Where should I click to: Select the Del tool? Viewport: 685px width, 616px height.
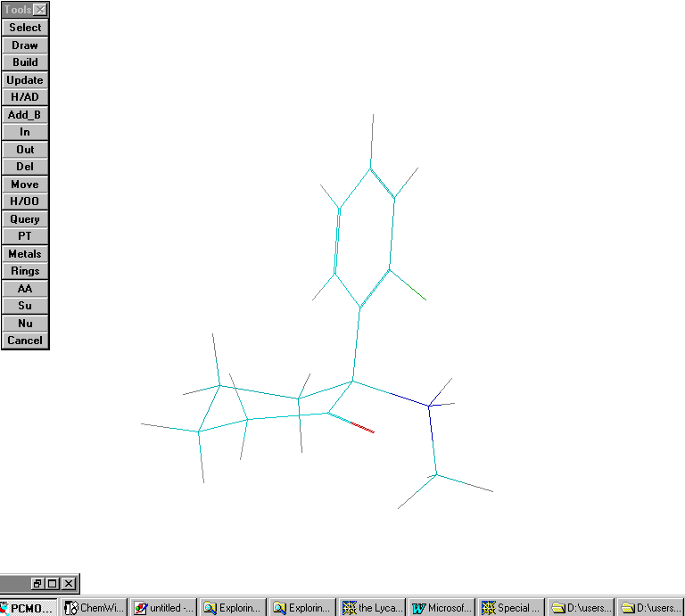tap(25, 167)
